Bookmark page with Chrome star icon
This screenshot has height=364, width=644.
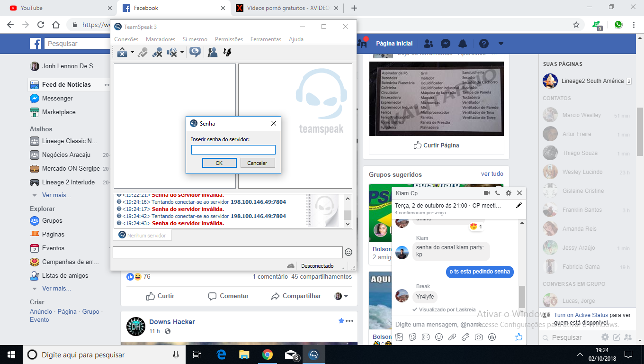(576, 25)
